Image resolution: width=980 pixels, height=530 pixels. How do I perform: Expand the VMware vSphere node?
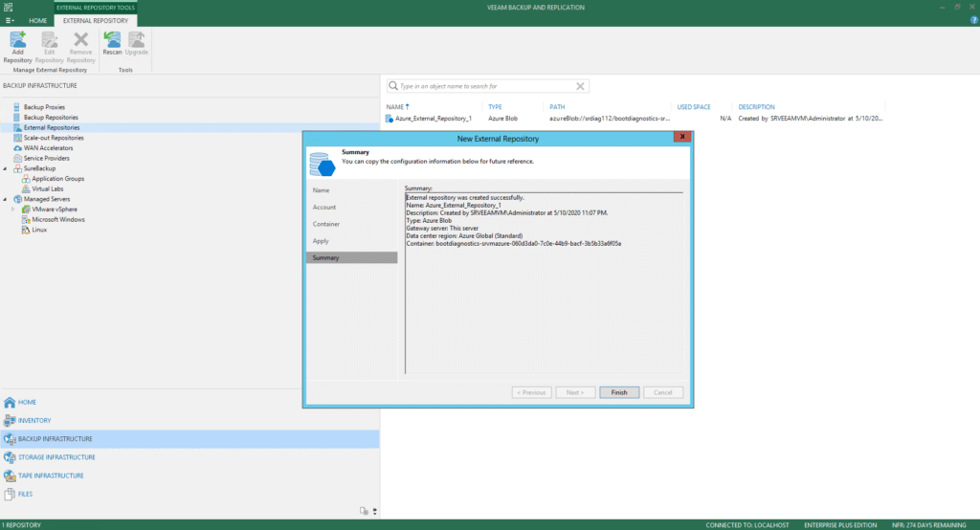13,210
